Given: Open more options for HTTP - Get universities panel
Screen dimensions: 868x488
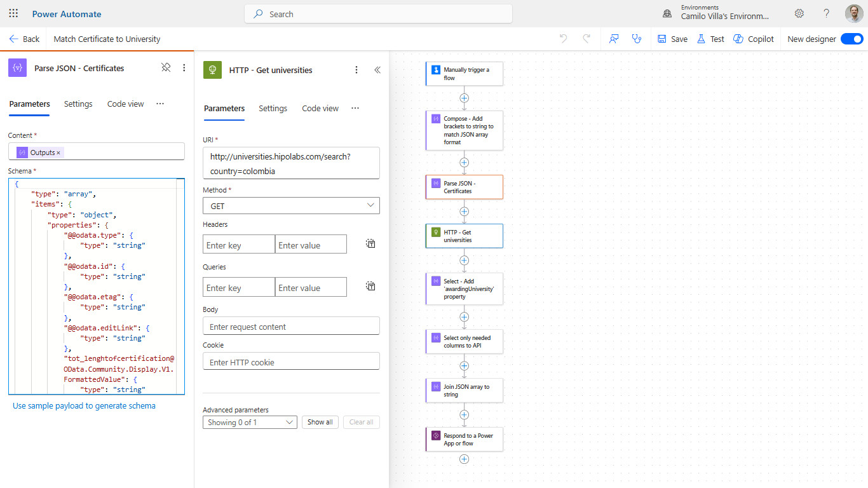Looking at the screenshot, I should (356, 70).
